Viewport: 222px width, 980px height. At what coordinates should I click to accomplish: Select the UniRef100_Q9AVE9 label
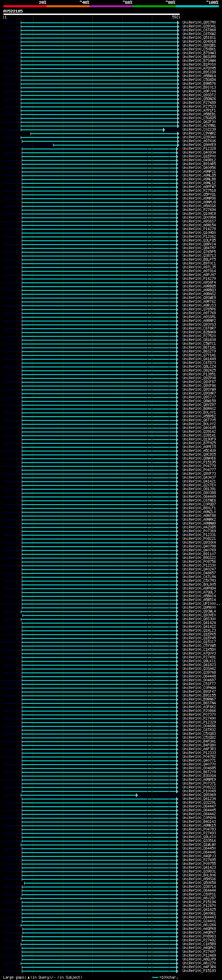tap(199, 145)
